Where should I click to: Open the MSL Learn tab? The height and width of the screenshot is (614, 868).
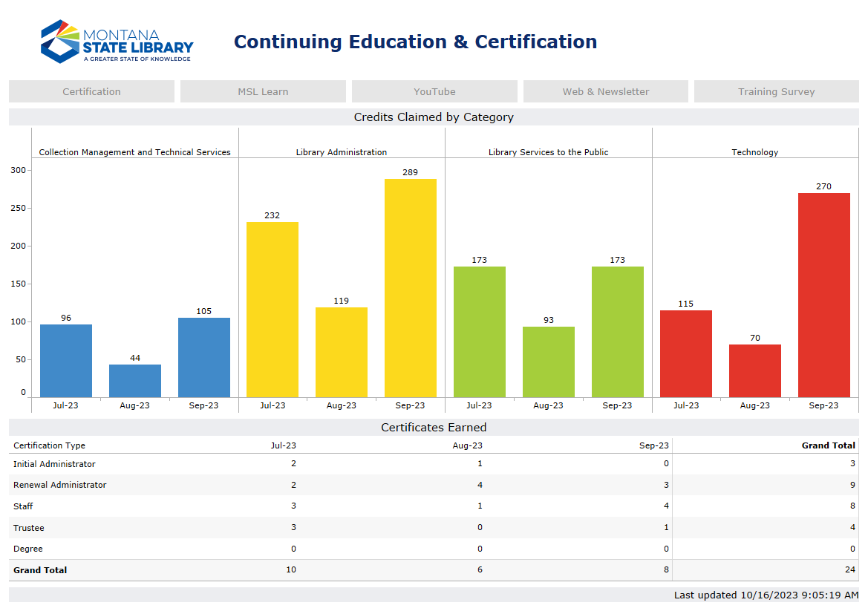point(263,91)
